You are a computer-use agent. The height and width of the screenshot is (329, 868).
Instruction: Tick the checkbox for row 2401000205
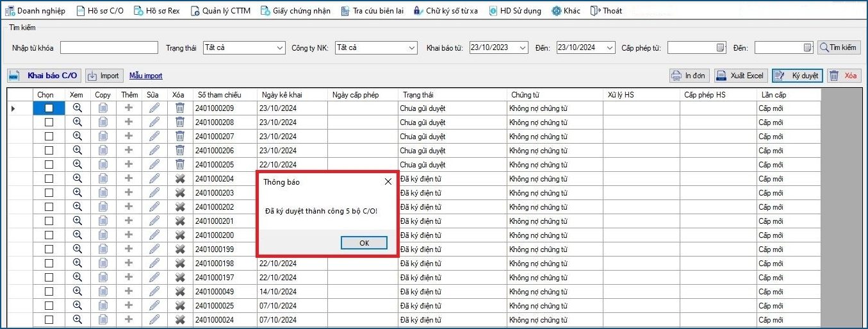[49, 165]
